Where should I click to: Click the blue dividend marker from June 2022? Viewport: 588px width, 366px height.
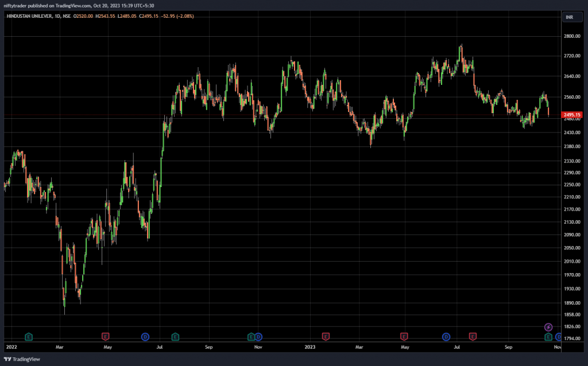pyautogui.click(x=145, y=337)
